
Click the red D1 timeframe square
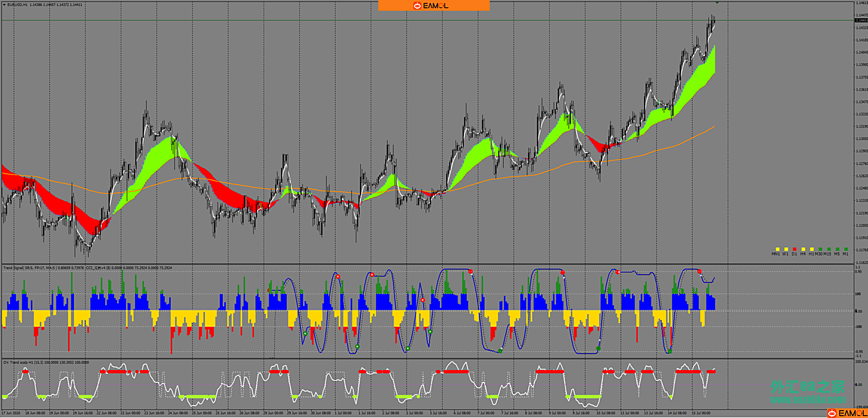(794, 249)
